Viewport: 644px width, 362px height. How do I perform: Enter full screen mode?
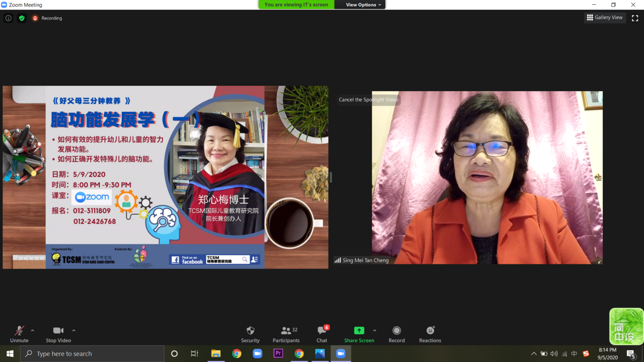coord(635,18)
